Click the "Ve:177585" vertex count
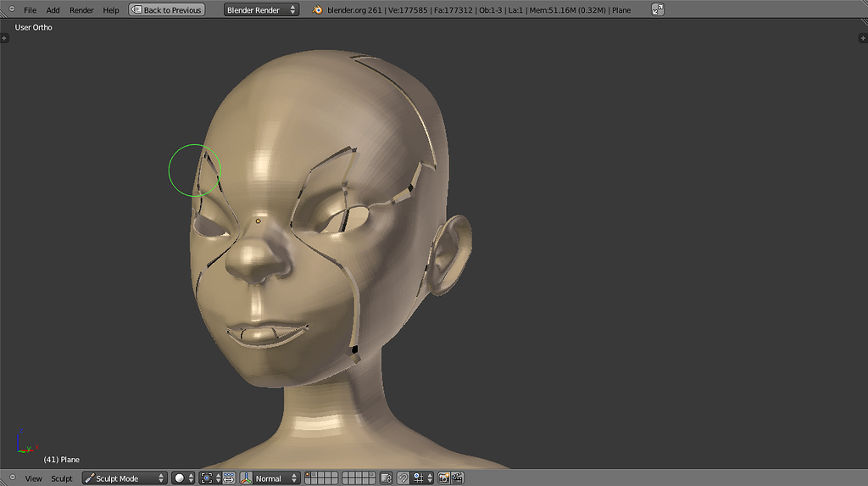This screenshot has height=486, width=868. point(408,10)
